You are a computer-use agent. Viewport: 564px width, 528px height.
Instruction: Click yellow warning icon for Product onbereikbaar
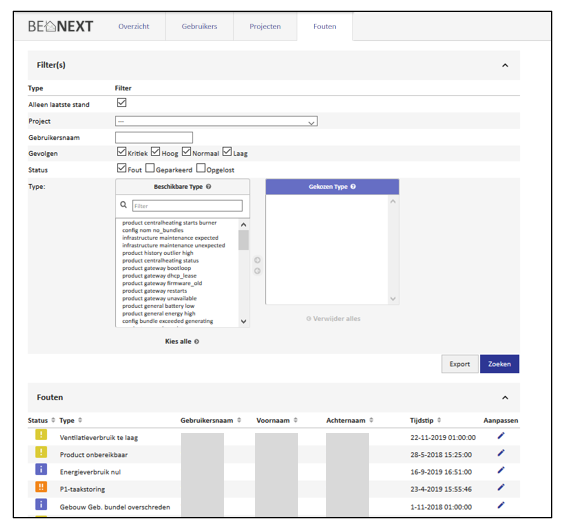pyautogui.click(x=41, y=452)
